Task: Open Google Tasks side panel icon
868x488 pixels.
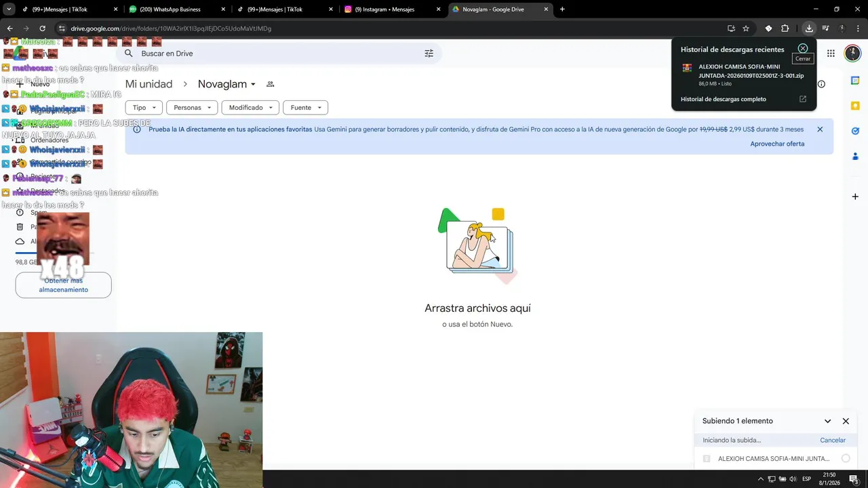Action: point(855,131)
